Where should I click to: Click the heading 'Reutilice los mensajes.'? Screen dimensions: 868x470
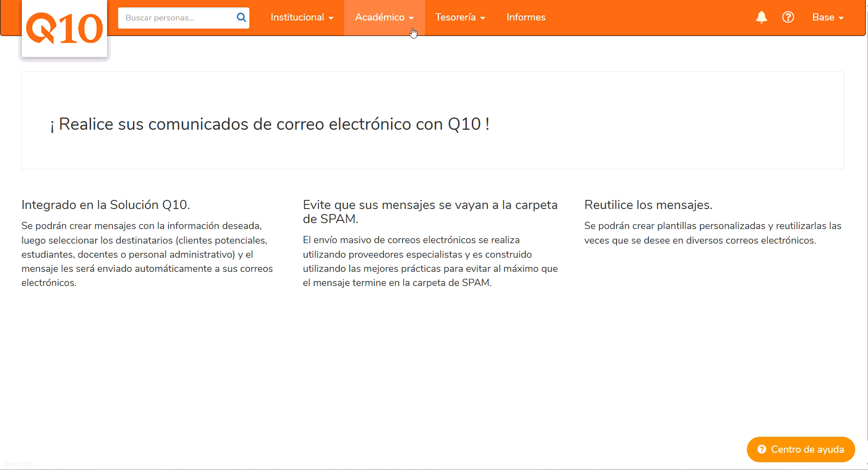click(648, 205)
